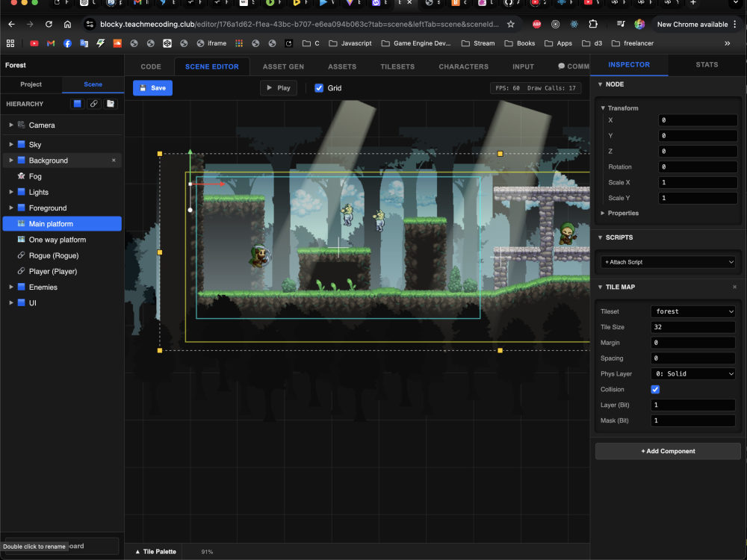Toggle the Grid checkbox
747x560 pixels.
coord(319,88)
